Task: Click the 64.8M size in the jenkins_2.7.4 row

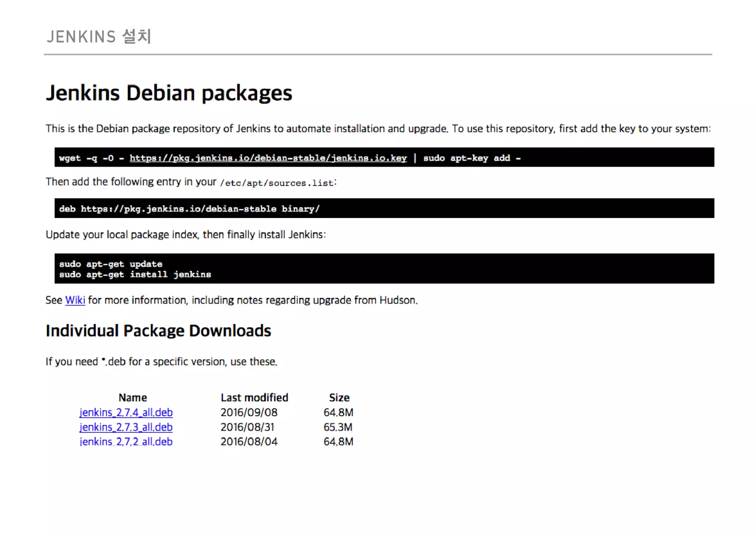Action: (339, 412)
